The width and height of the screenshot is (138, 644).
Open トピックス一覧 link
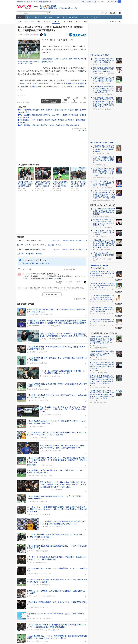[x=115, y=22]
